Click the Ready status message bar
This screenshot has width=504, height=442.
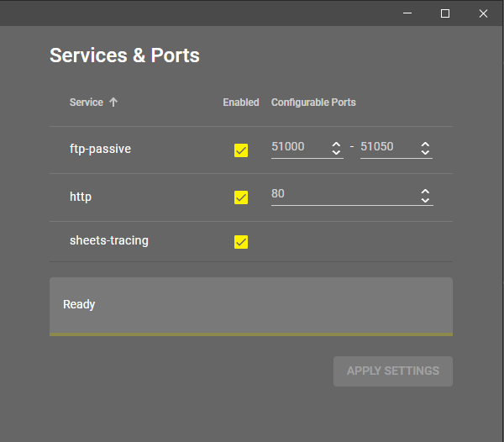pos(250,305)
